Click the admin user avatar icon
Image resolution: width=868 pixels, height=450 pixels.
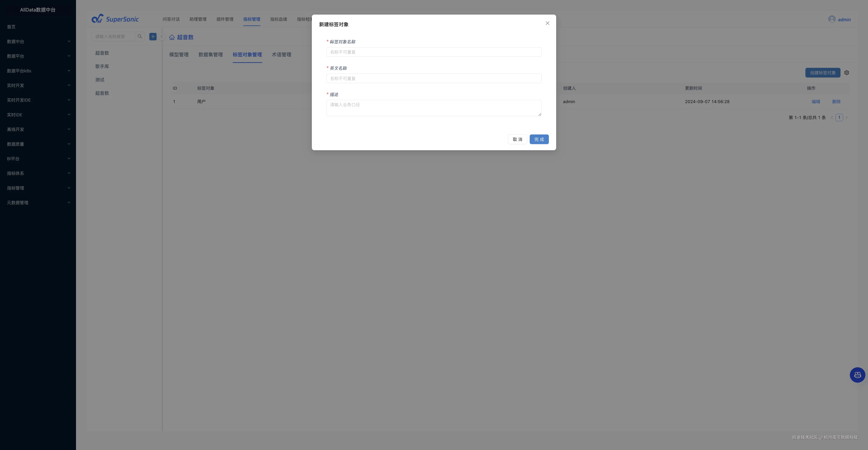click(832, 19)
